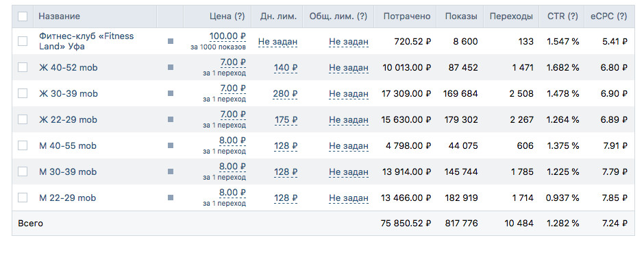The height and width of the screenshot is (262, 644).
Task: Click status square icon for Ж 30-39 mob
Action: tap(171, 93)
